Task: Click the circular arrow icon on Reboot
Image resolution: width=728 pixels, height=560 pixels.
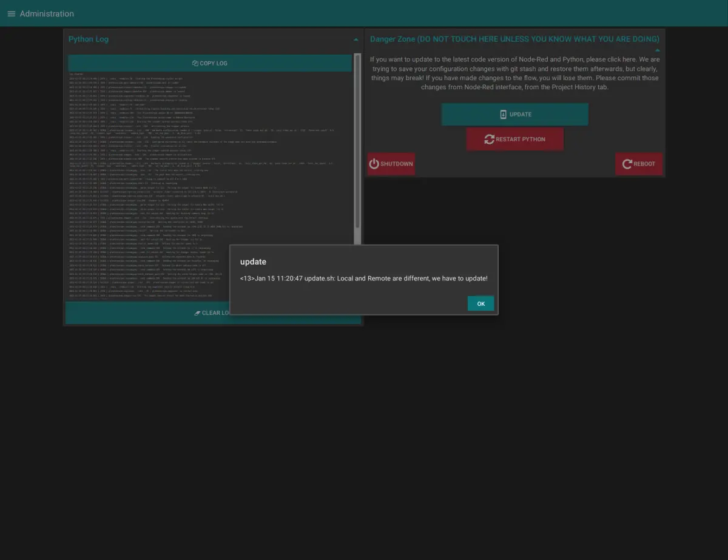Action: (627, 164)
